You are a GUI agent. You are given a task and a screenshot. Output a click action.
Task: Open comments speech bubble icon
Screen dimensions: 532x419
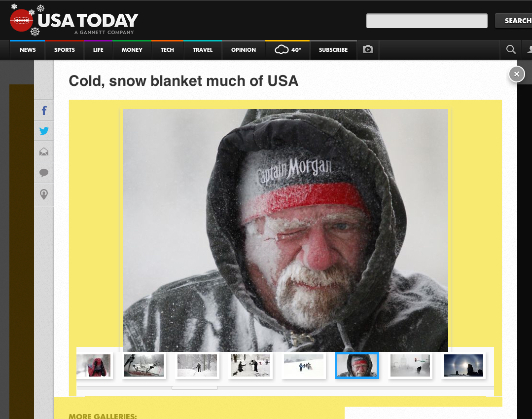pyautogui.click(x=44, y=173)
